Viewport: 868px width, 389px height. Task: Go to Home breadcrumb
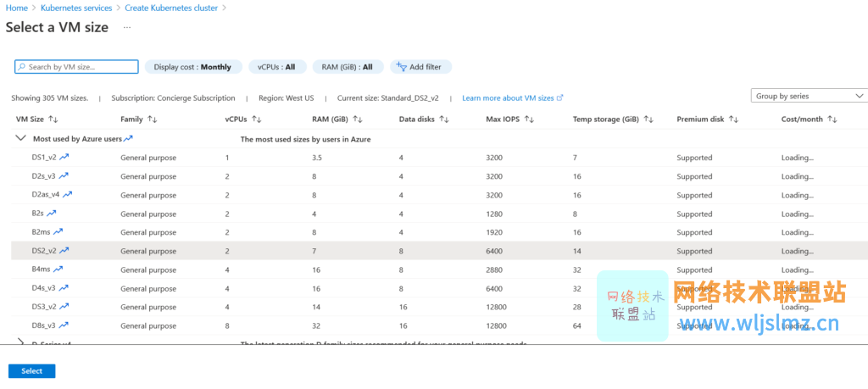pos(17,8)
